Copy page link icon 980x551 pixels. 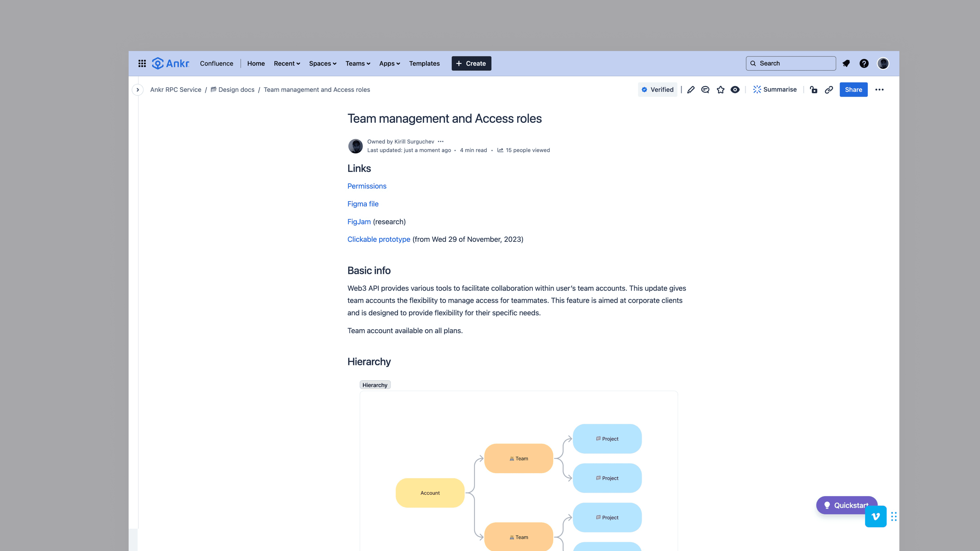(829, 90)
